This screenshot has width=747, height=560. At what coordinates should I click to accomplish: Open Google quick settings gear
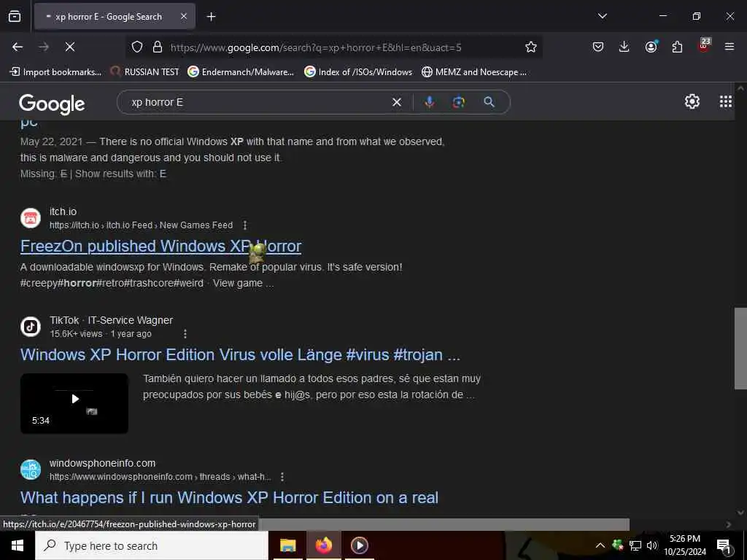pos(692,101)
